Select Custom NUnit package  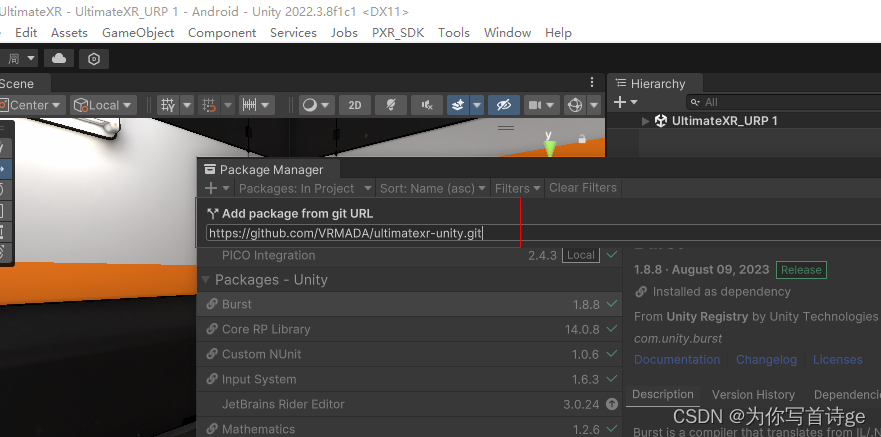(410, 354)
